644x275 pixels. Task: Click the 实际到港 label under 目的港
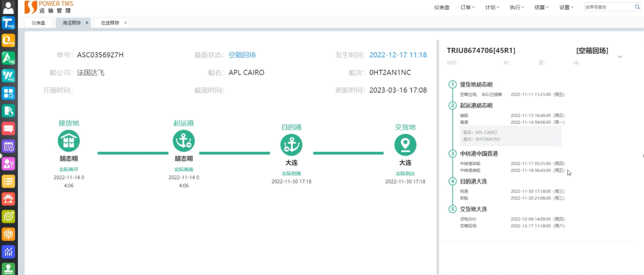[x=291, y=173]
